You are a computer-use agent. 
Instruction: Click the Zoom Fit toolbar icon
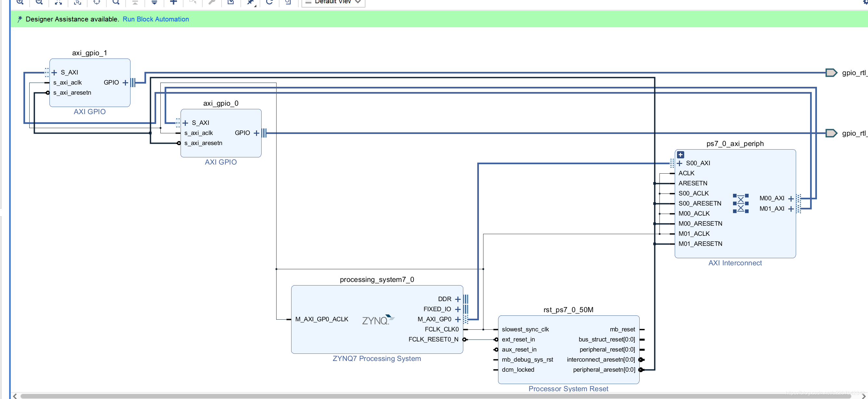[58, 2]
